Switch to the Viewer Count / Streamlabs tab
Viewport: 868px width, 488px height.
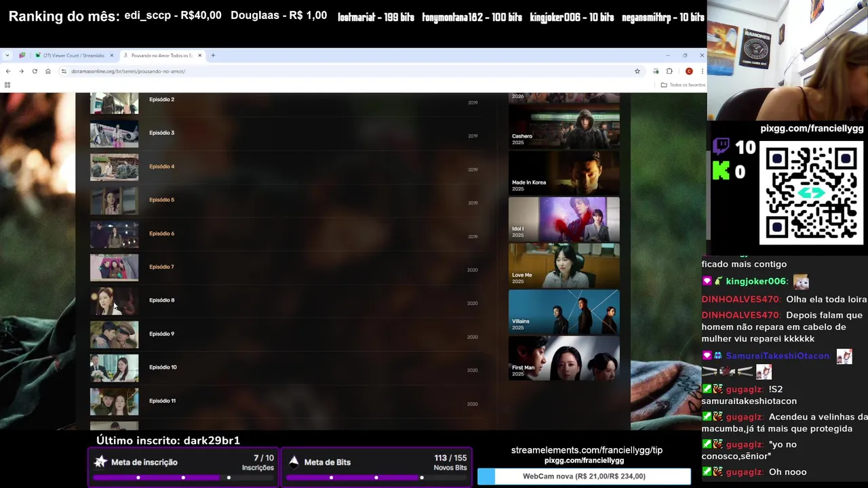click(74, 56)
